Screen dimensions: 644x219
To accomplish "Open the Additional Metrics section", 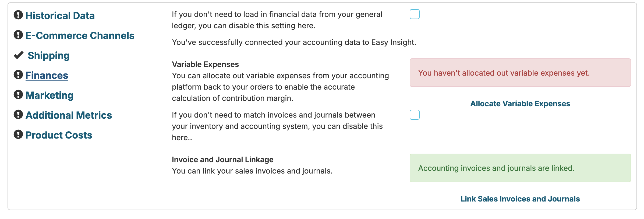I will point(69,115).
